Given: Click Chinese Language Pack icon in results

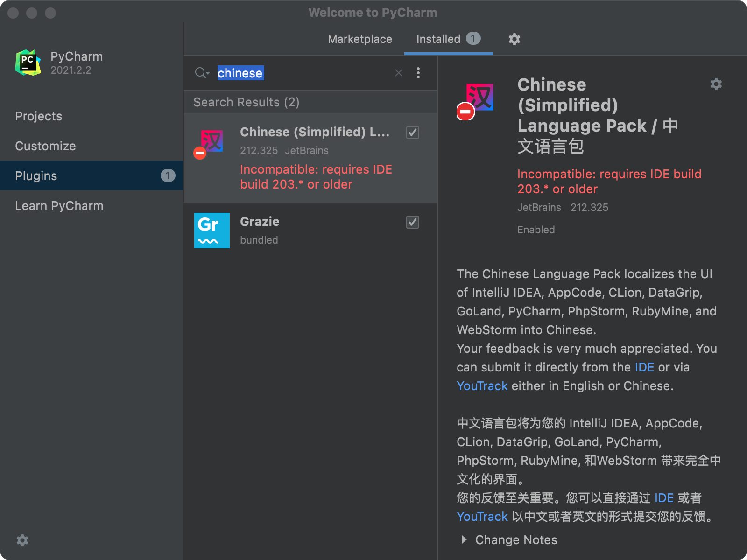Looking at the screenshot, I should (x=211, y=142).
